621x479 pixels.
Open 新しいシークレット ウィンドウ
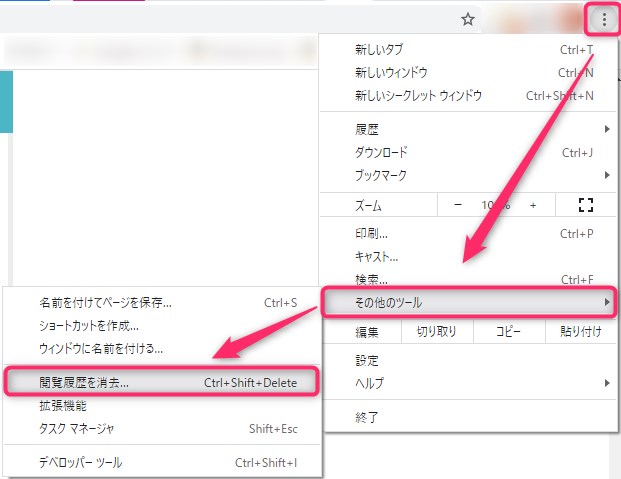click(x=469, y=96)
